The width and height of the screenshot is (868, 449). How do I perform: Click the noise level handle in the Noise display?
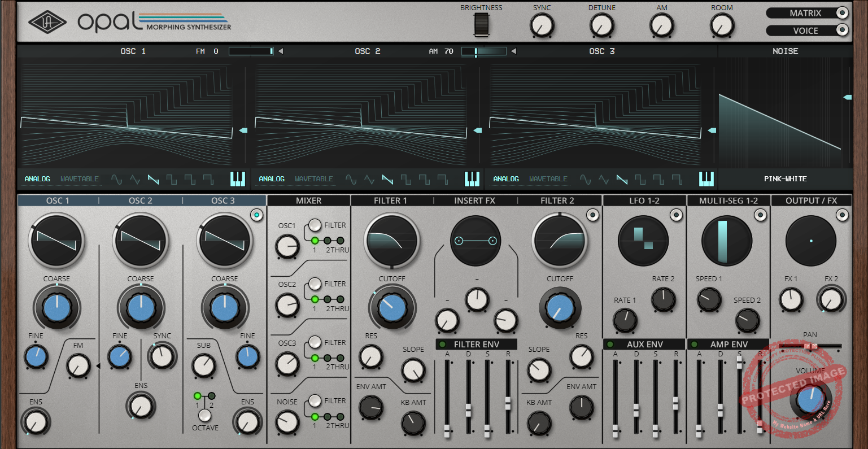point(848,97)
